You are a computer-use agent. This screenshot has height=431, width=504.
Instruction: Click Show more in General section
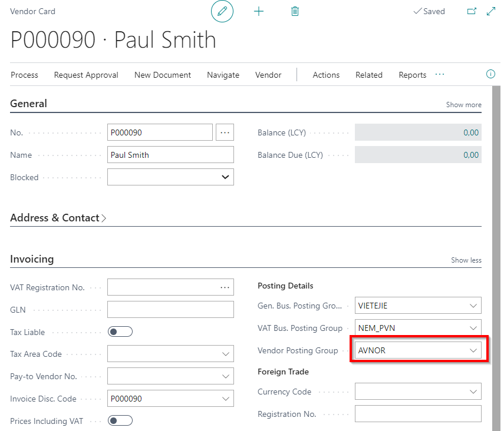(x=463, y=105)
